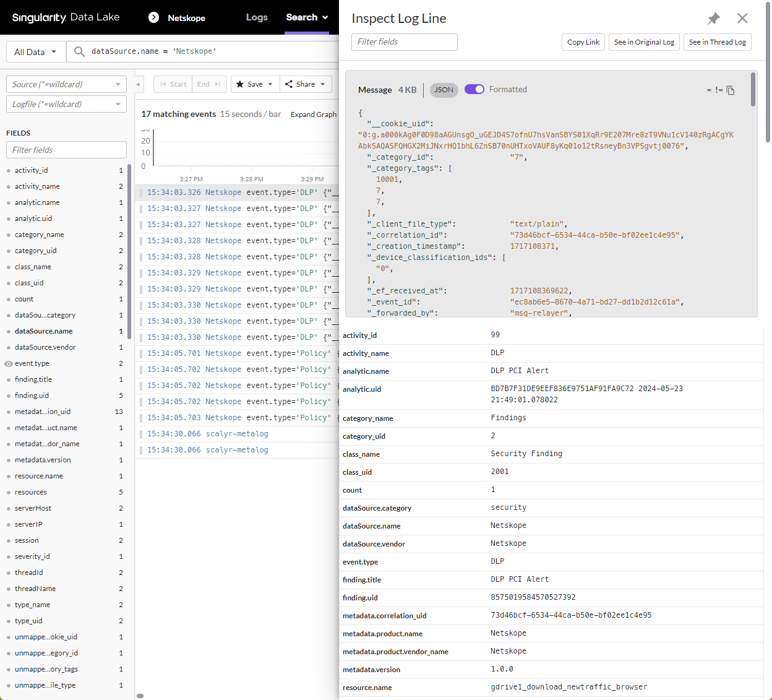Screen dimensions: 772x700
Task: Click the dataSource.category value security
Action: [508, 508]
